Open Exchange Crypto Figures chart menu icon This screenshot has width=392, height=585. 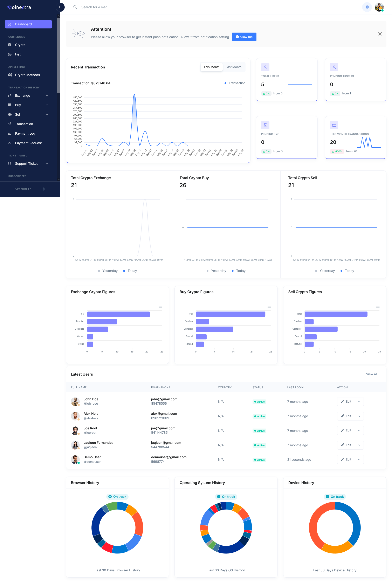coord(160,307)
